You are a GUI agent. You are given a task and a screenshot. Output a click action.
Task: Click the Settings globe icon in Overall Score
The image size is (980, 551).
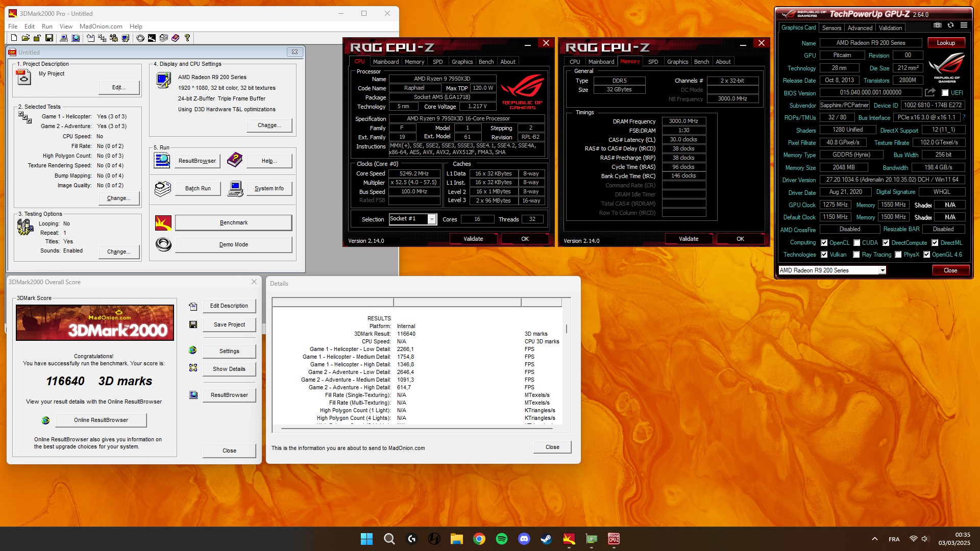(x=192, y=350)
